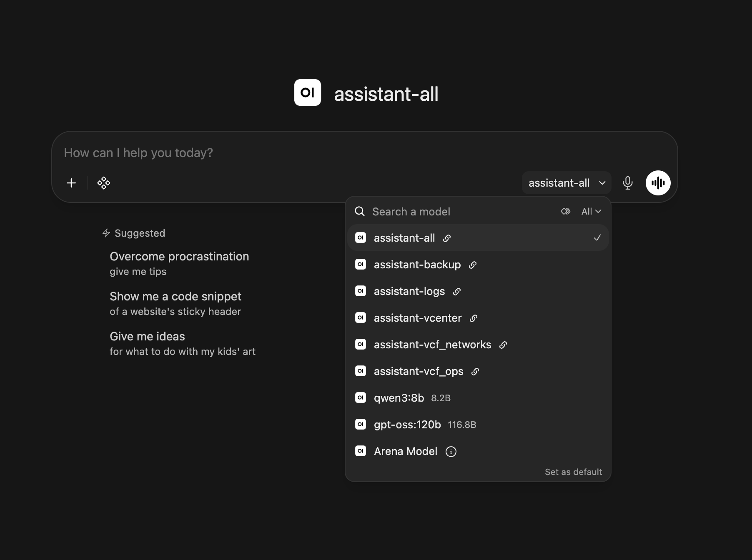Image resolution: width=752 pixels, height=560 pixels.
Task: Click the link icon beside assistant-vcf_networks
Action: 503,345
